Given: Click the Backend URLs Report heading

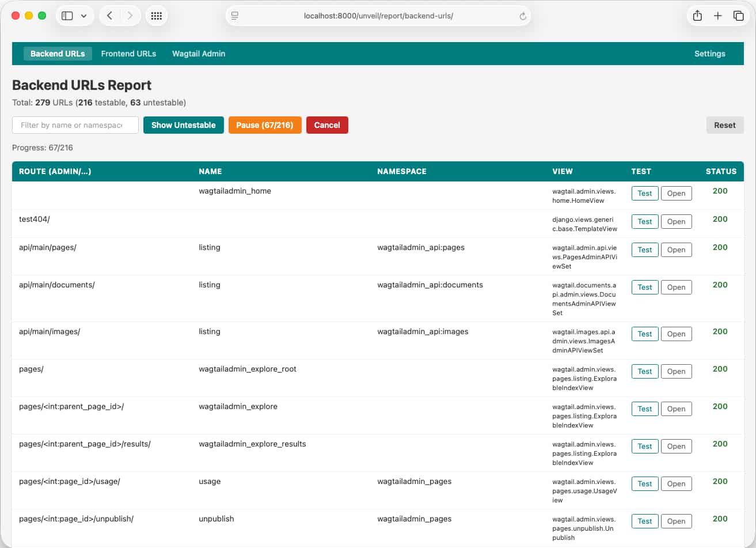Looking at the screenshot, I should (x=82, y=85).
